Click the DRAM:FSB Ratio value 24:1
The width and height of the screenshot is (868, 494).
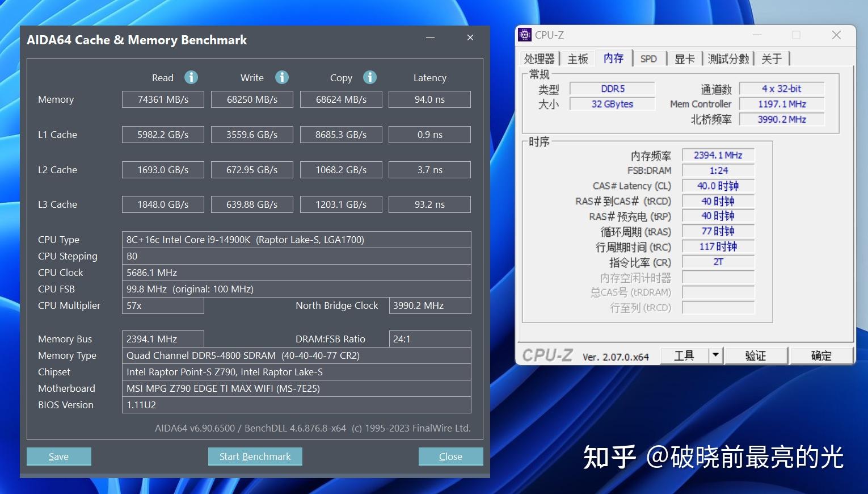[430, 339]
